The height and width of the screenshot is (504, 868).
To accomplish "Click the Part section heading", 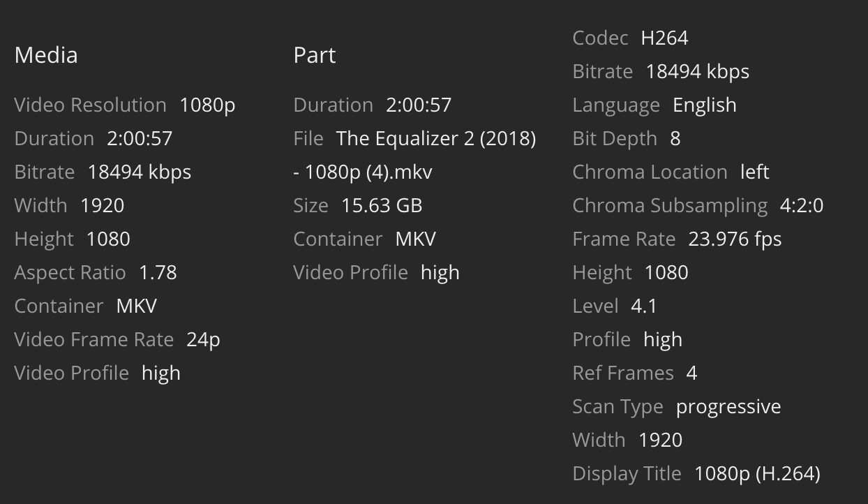I will point(315,55).
